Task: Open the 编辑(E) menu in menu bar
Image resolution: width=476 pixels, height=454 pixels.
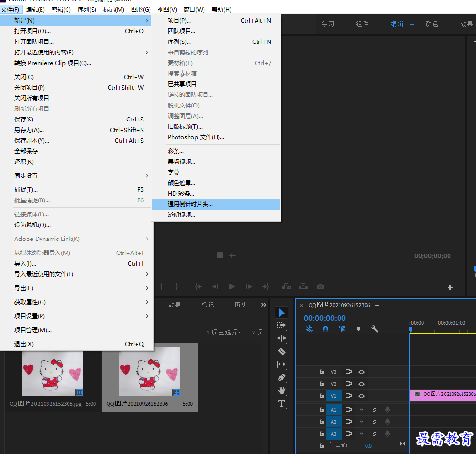Action: (x=35, y=10)
